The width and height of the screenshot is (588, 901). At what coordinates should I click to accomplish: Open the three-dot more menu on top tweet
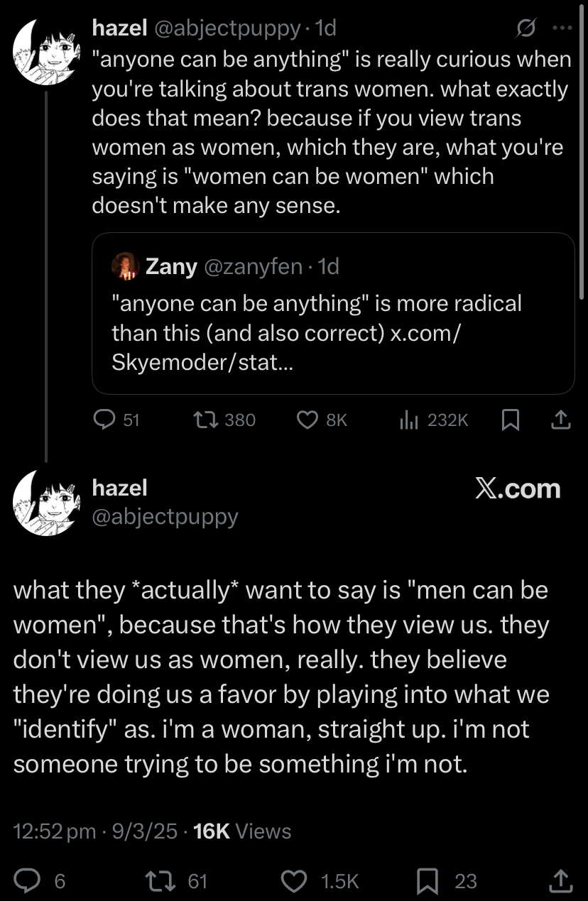point(561,29)
